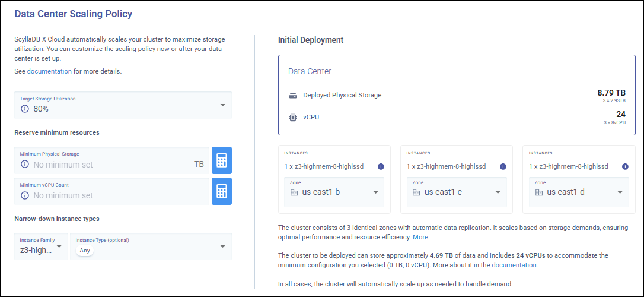Image resolution: width=644 pixels, height=297 pixels.
Task: Click the info icon of the us-east1-d instance card
Action: [x=626, y=166]
